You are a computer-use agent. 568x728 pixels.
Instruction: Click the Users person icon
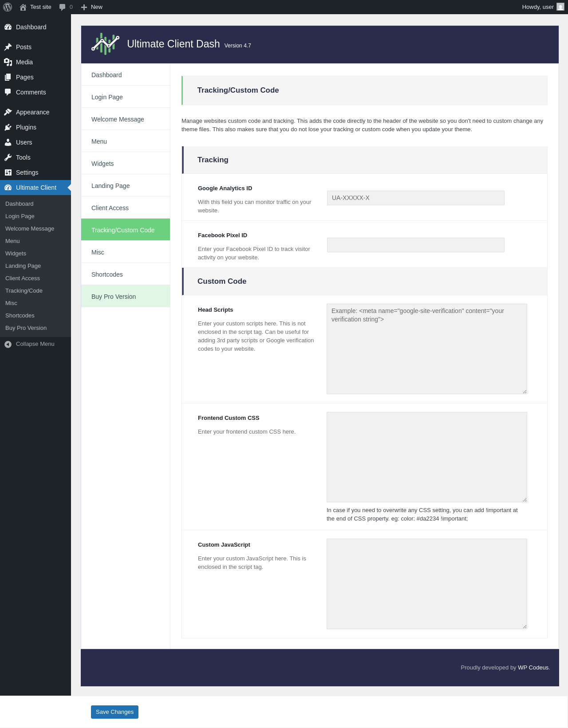coord(8,142)
